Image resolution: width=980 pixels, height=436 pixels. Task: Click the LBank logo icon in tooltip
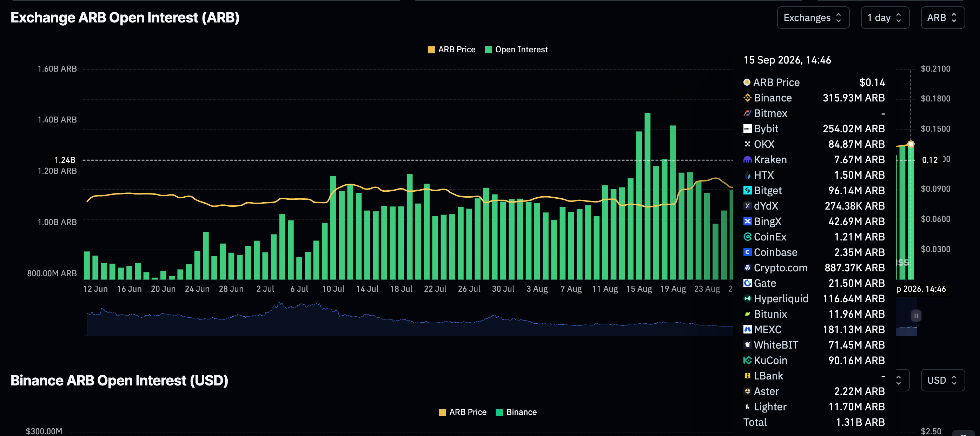click(747, 376)
